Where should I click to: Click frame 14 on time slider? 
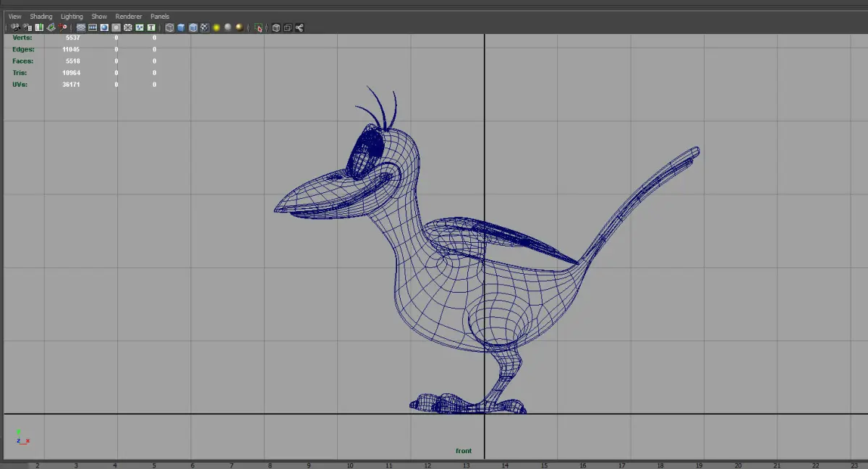click(505, 465)
